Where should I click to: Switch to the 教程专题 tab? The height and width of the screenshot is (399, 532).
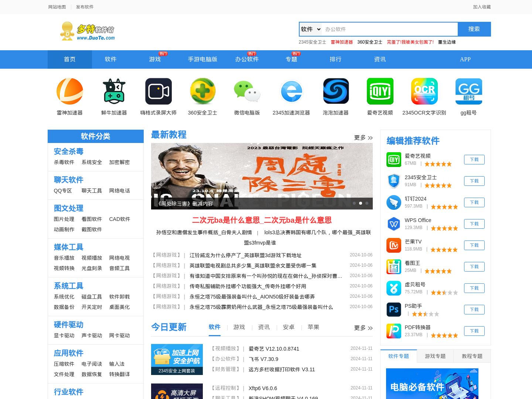tap(472, 356)
